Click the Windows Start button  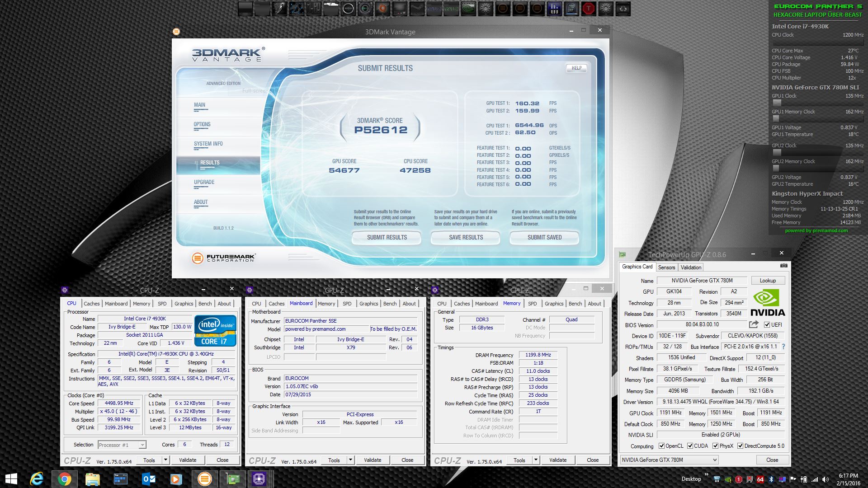(x=11, y=479)
